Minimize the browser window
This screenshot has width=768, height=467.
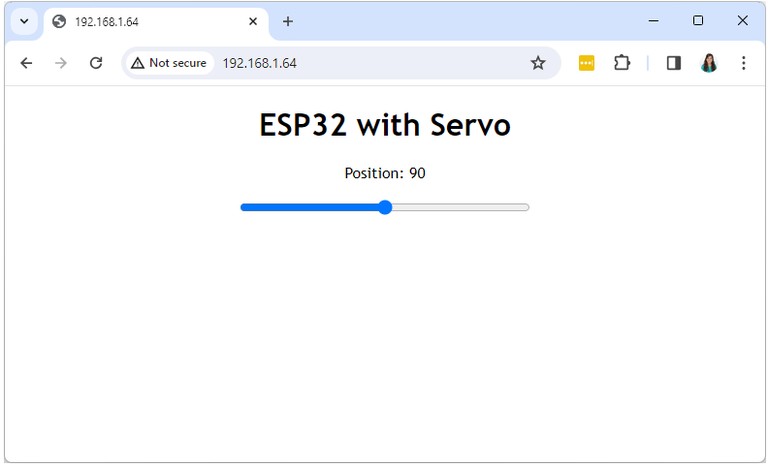(x=653, y=21)
